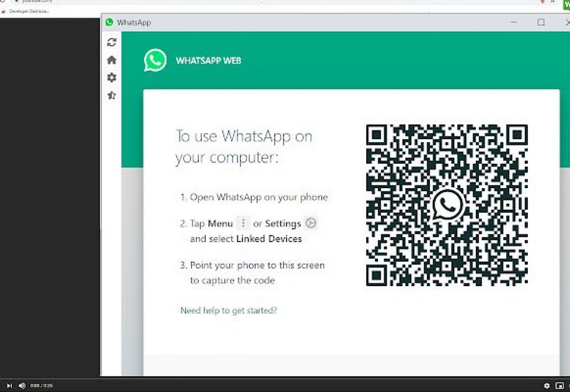Click the WhatsApp icon in window title bar

click(x=109, y=22)
